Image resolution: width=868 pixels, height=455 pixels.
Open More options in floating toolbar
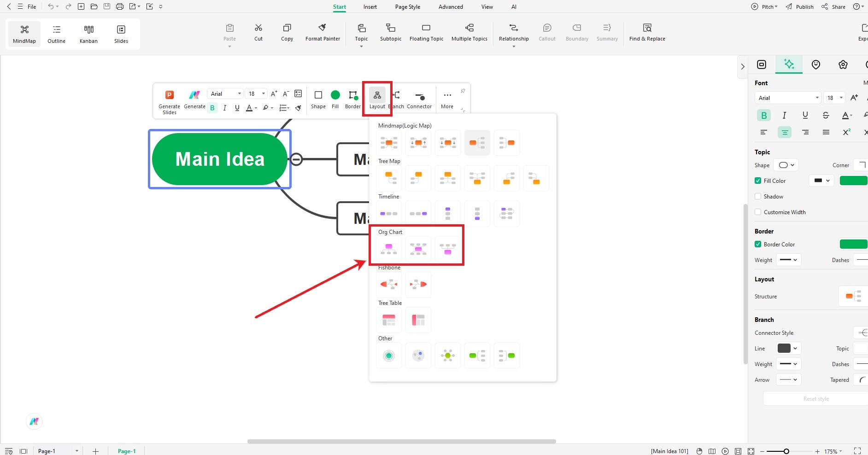(447, 99)
